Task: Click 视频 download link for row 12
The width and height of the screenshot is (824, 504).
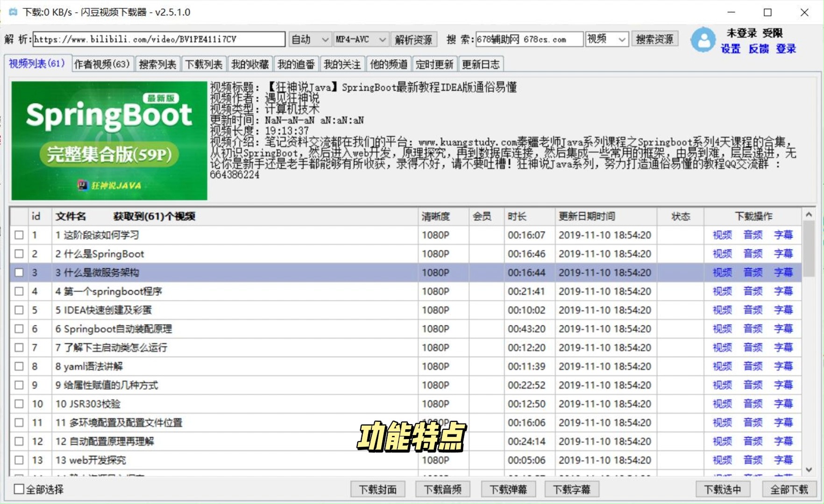Action: tap(722, 441)
